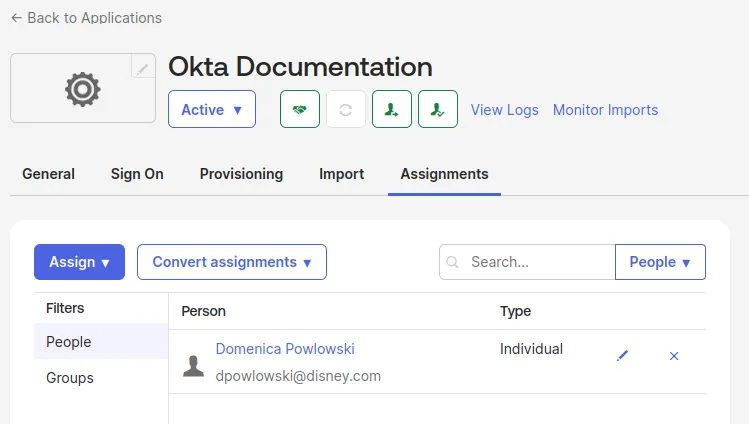
Task: Click the grey refresh sync icon button
Action: 346,109
